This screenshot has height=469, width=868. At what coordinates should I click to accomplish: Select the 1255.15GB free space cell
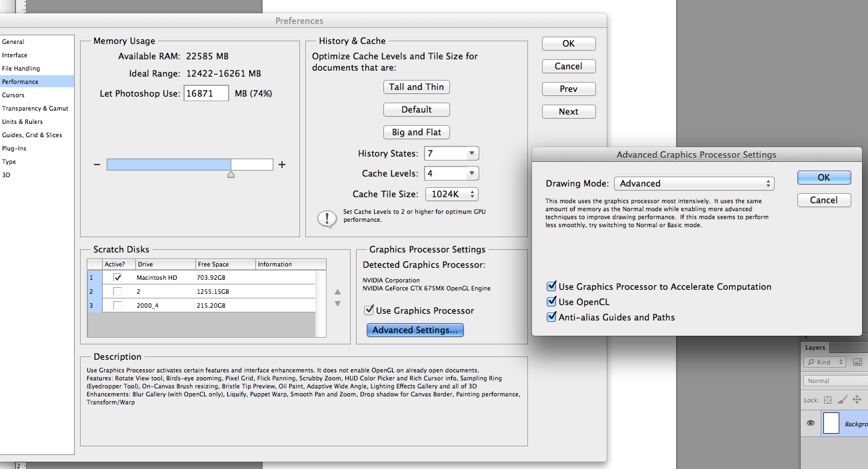pyautogui.click(x=213, y=292)
